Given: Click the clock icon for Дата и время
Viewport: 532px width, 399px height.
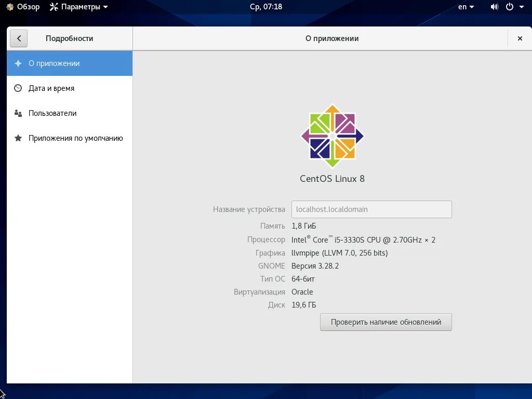Looking at the screenshot, I should coord(18,88).
